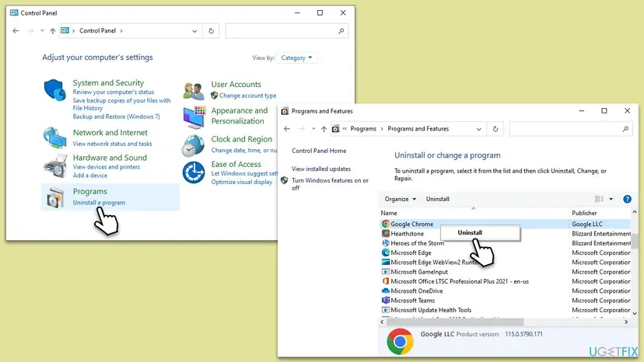Click search magnifier in Programs and Features

(x=625, y=129)
